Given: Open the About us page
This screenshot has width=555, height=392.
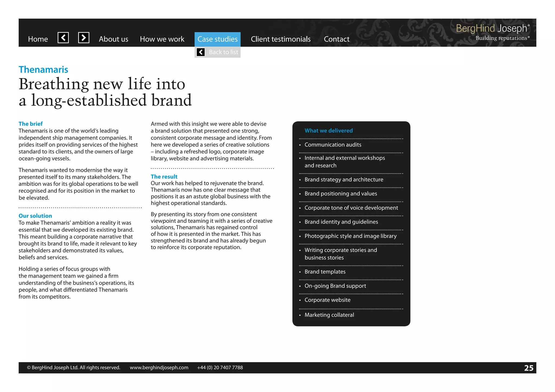Looking at the screenshot, I should [113, 39].
